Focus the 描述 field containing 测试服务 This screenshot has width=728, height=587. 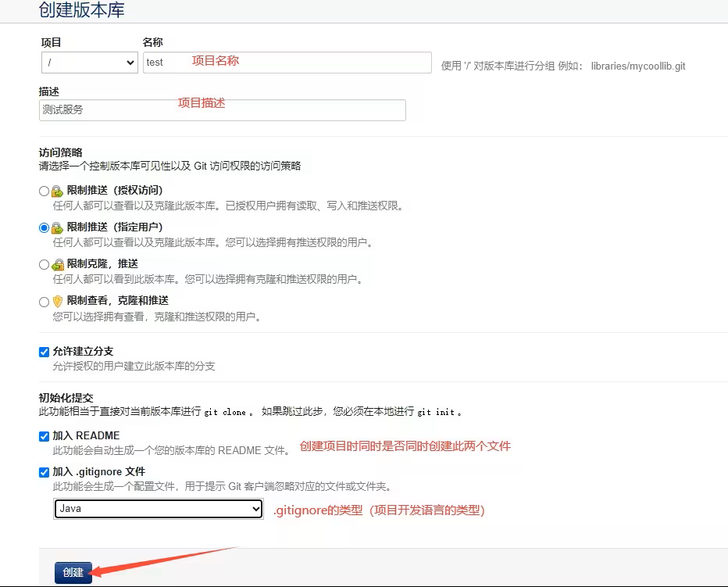(222, 110)
